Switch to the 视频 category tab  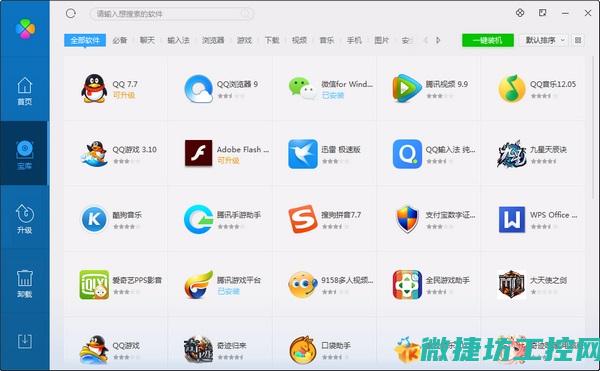pos(300,40)
